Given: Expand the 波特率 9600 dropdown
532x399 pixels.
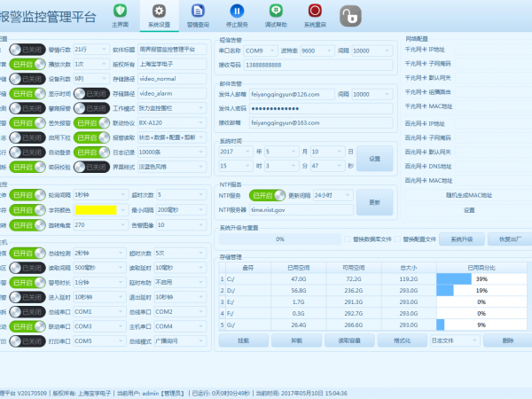Looking at the screenshot, I should tap(317, 51).
